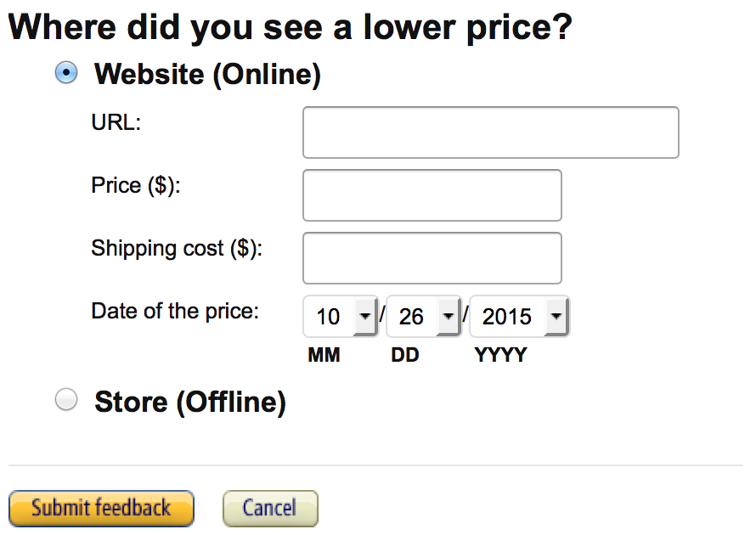Click the Shipping cost ($) input box

click(432, 258)
